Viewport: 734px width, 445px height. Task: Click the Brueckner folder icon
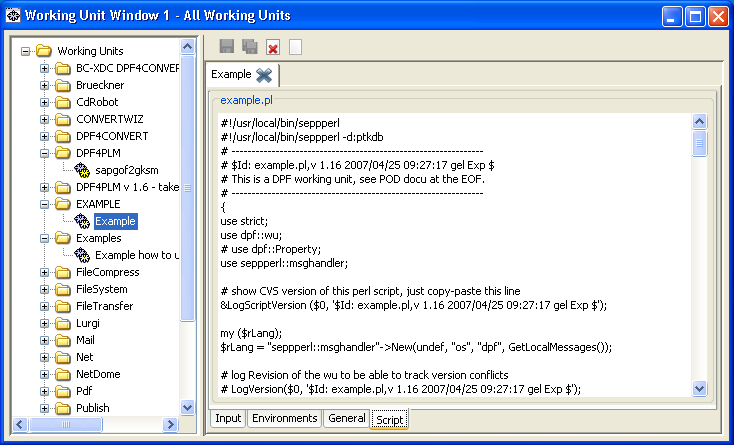[x=63, y=85]
